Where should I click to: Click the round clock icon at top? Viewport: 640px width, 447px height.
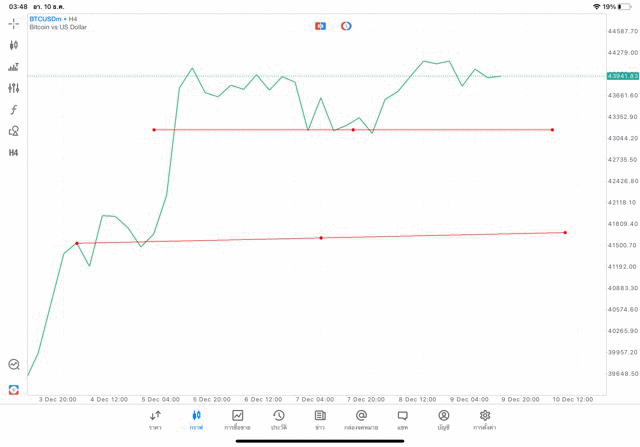[346, 26]
